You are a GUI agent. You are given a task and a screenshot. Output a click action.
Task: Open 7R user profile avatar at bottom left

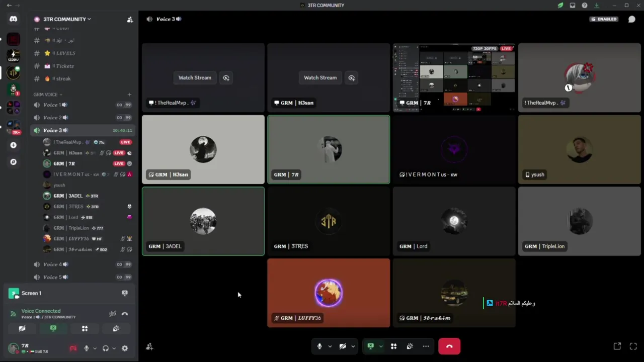click(x=13, y=348)
